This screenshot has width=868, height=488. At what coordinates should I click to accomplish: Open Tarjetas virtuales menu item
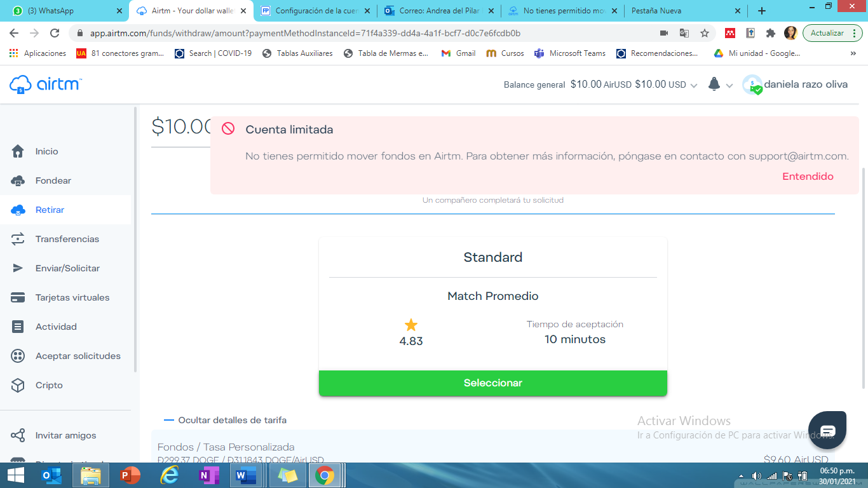(x=65, y=297)
